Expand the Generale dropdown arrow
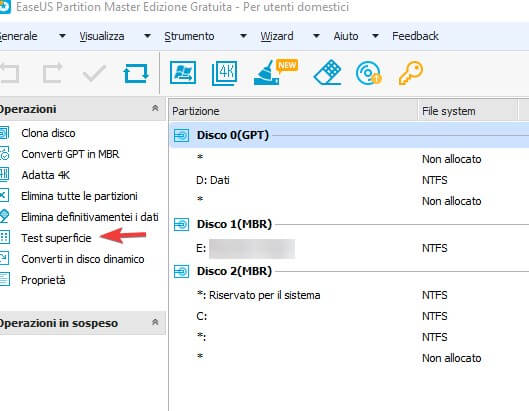This screenshot has width=529, height=411. pyautogui.click(x=62, y=36)
